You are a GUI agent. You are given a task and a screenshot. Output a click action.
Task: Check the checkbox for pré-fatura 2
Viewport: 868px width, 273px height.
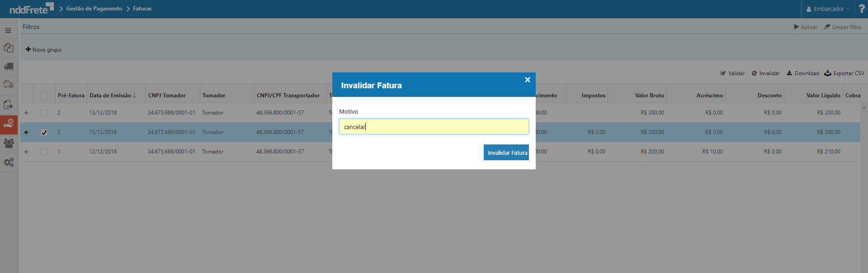(x=44, y=113)
